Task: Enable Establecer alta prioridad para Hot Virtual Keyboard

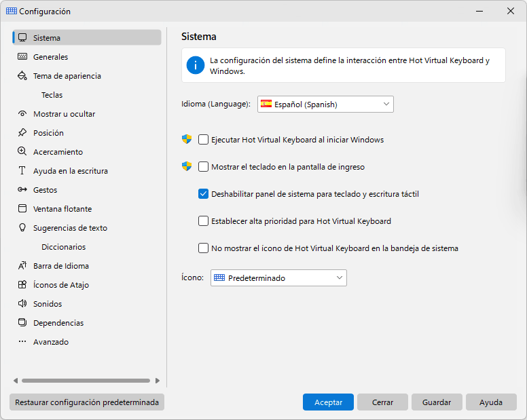Action: click(203, 221)
